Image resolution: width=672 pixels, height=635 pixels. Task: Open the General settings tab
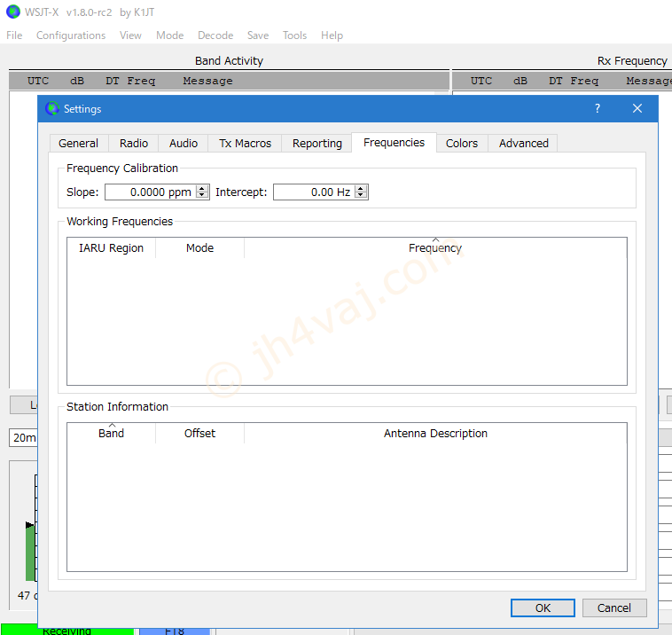point(79,143)
